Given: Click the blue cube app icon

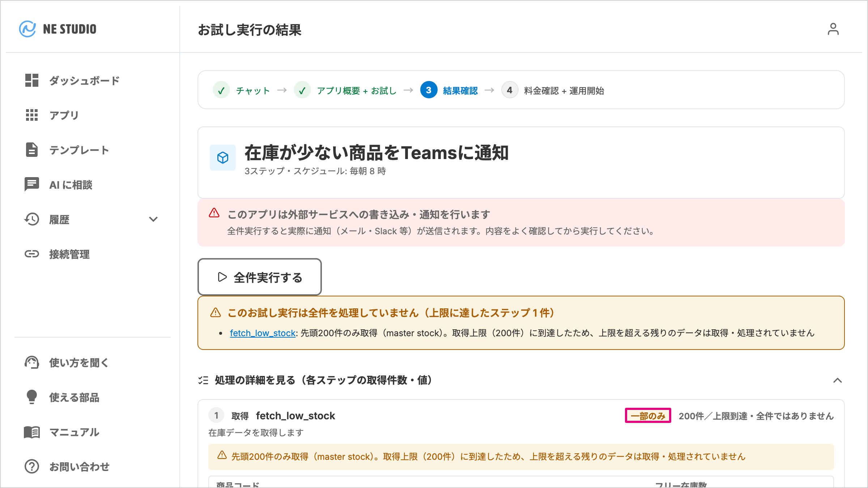Looking at the screenshot, I should point(223,158).
